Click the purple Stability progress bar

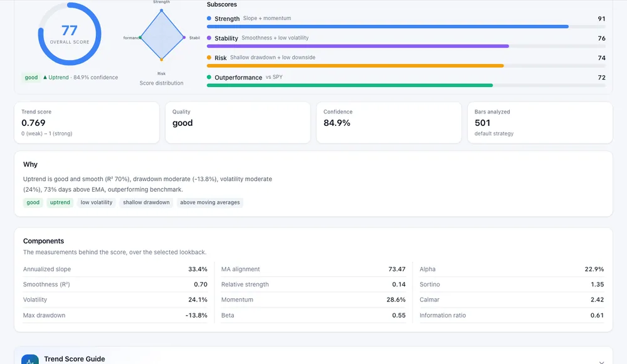[357, 46]
